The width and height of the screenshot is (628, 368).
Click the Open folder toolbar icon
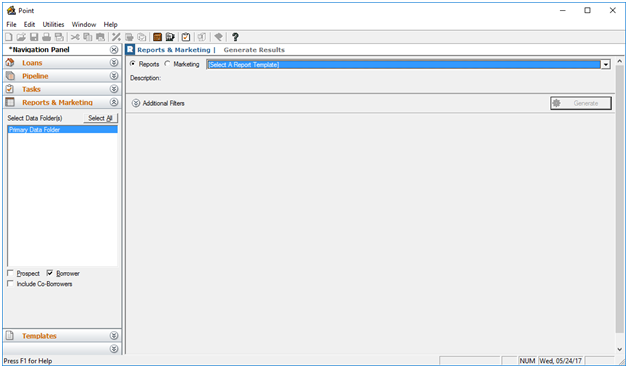pyautogui.click(x=21, y=37)
